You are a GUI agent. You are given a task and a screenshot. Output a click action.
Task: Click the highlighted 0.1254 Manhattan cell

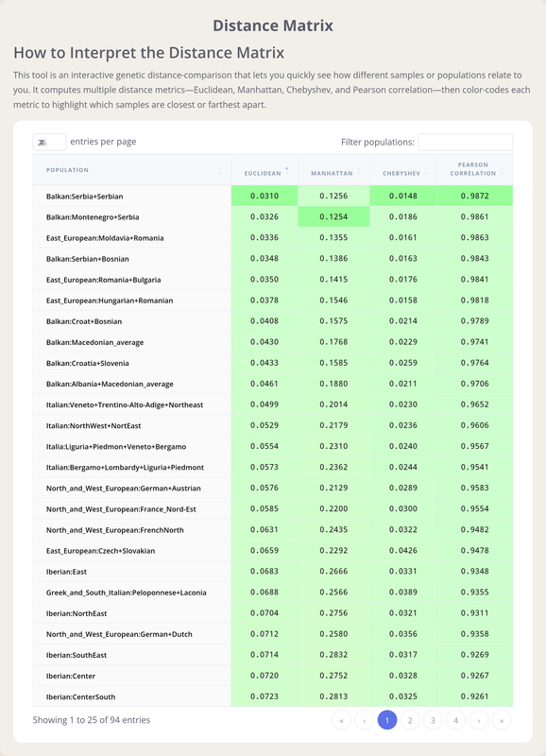click(x=333, y=217)
